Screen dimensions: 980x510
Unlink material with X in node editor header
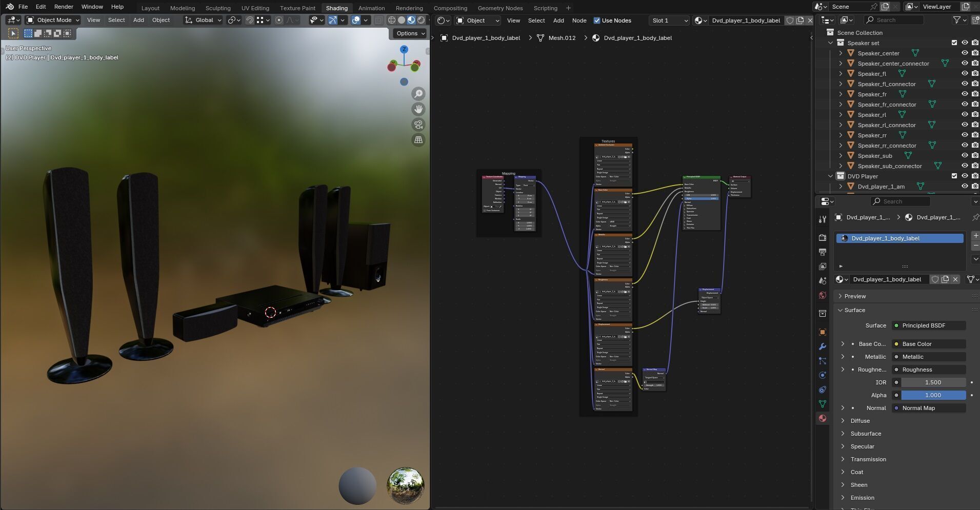pos(810,21)
